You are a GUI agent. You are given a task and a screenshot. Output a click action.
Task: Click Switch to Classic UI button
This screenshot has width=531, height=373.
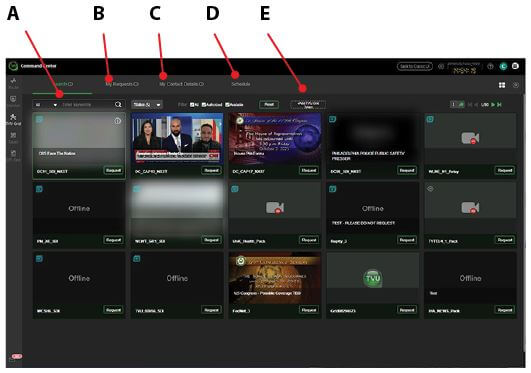pyautogui.click(x=415, y=66)
